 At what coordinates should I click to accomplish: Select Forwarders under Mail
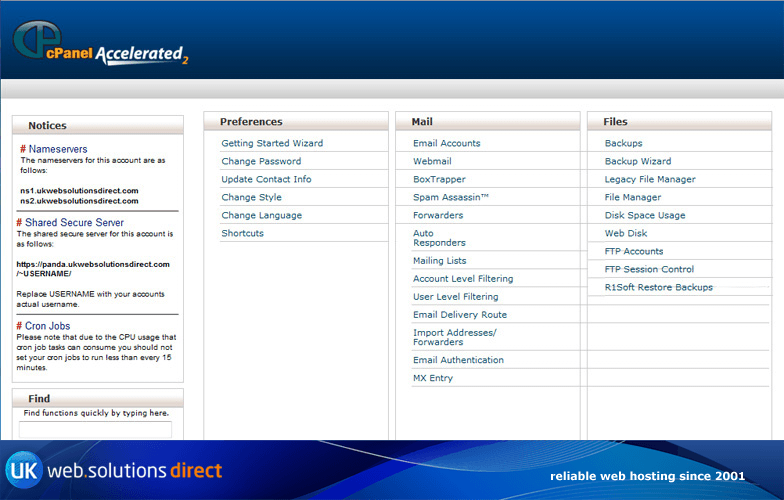click(x=438, y=216)
